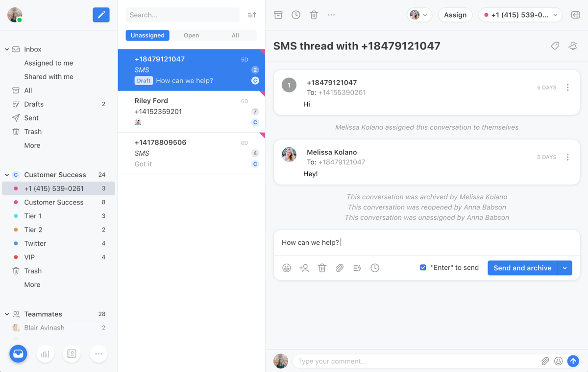
Task: Select the Riley Ford conversation
Action: coord(191,112)
